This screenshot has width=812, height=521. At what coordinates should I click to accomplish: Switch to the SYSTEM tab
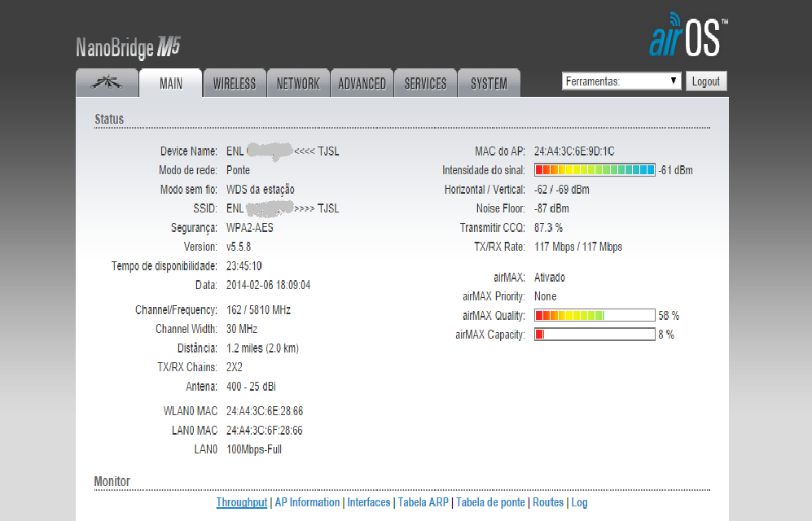point(489,83)
